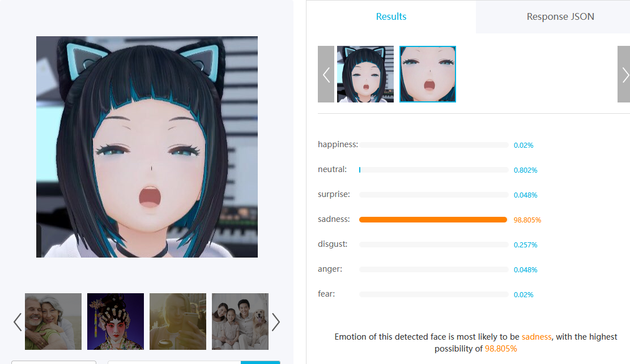The height and width of the screenshot is (364, 630).
Task: Choose the opera performer sample photo
Action: coord(116,322)
